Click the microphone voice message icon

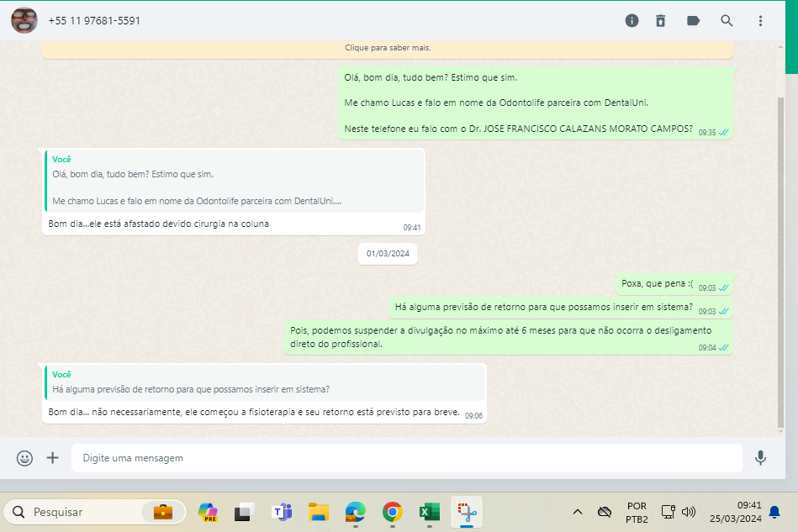[760, 458]
